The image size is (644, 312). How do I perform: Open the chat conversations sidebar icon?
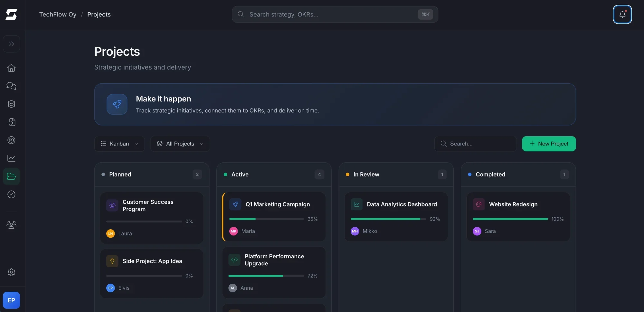pos(11,86)
